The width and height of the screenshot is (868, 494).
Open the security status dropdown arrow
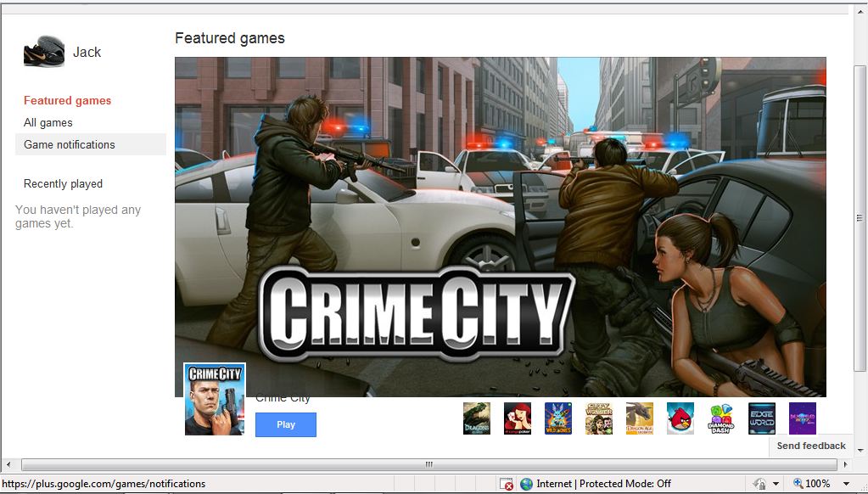click(776, 484)
